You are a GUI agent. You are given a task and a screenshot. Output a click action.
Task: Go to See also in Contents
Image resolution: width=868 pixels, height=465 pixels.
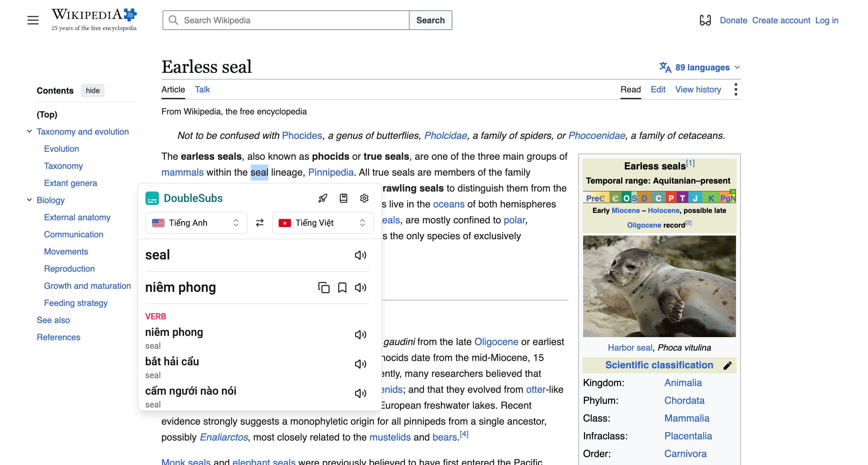click(53, 320)
